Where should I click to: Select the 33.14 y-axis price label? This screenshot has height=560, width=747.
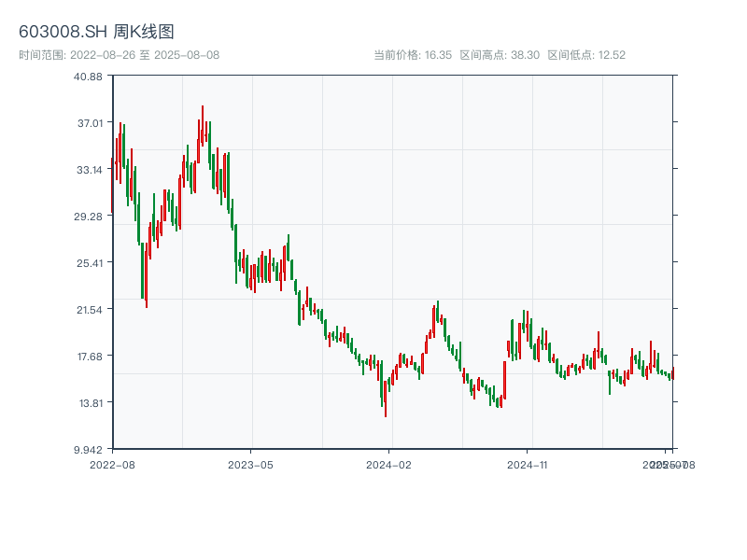click(88, 169)
